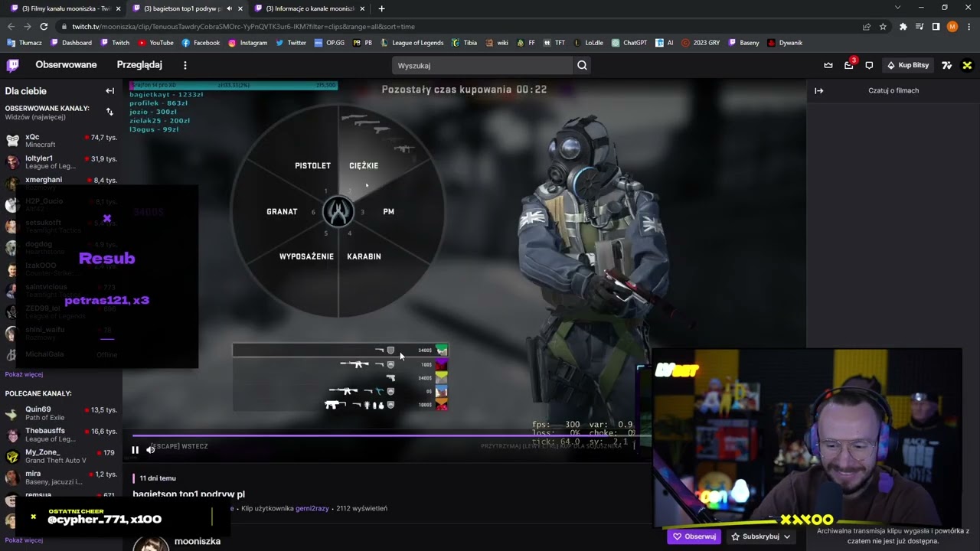Screen dimensions: 980x551
Task: Select the PM buy menu segment
Action: tap(388, 212)
